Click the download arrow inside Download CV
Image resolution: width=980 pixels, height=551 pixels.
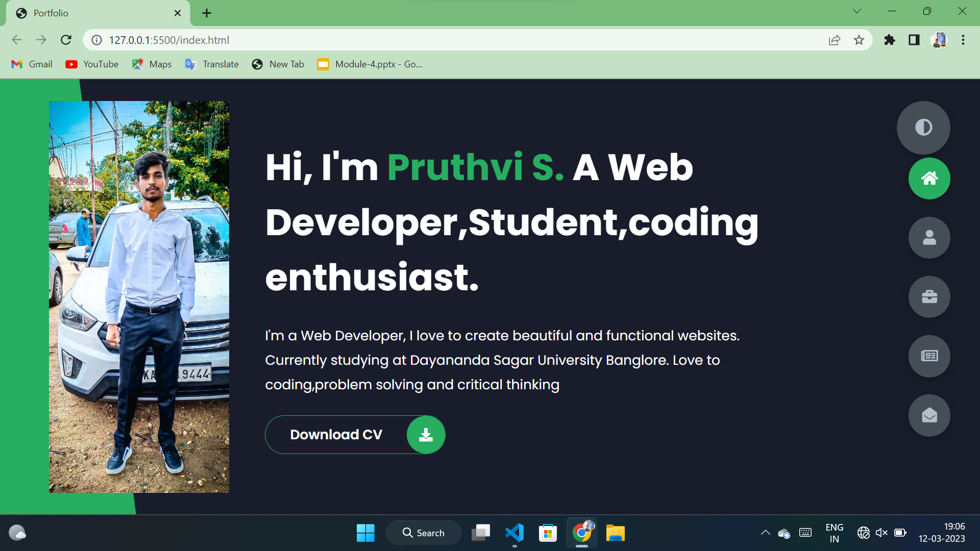click(x=426, y=434)
